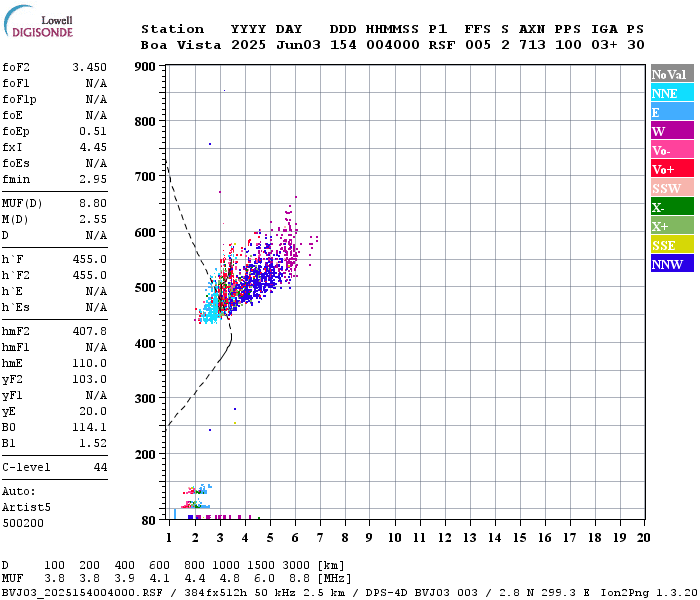Click the foF2 value 3.450
The image size is (700, 600).
[x=89, y=67]
